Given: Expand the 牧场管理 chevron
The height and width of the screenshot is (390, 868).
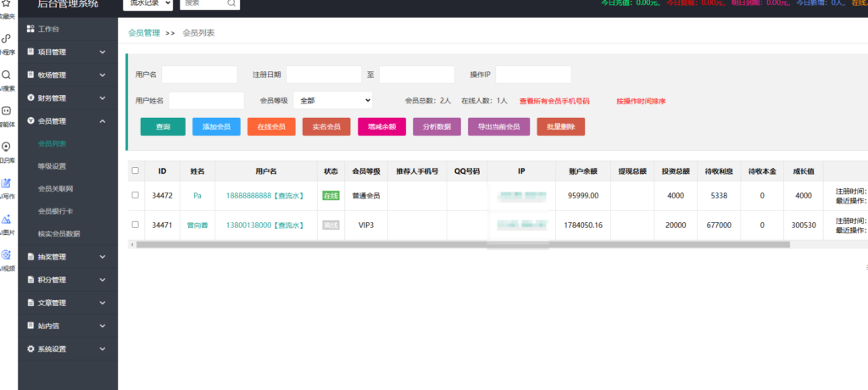Looking at the screenshot, I should click(x=103, y=75).
